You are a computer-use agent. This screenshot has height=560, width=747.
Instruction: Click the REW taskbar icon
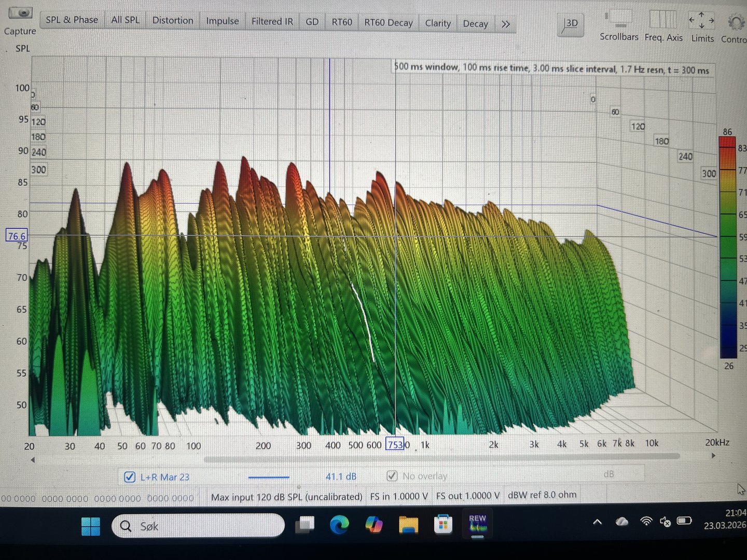coord(477,524)
